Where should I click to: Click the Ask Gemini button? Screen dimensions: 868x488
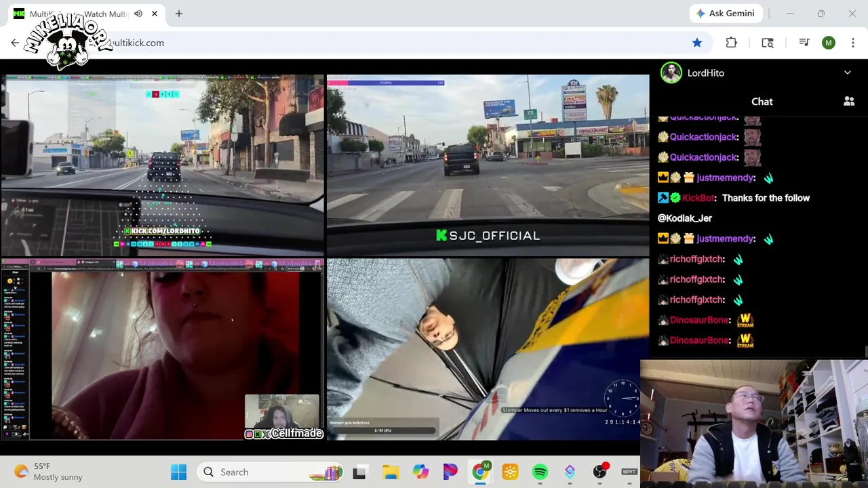click(x=726, y=14)
